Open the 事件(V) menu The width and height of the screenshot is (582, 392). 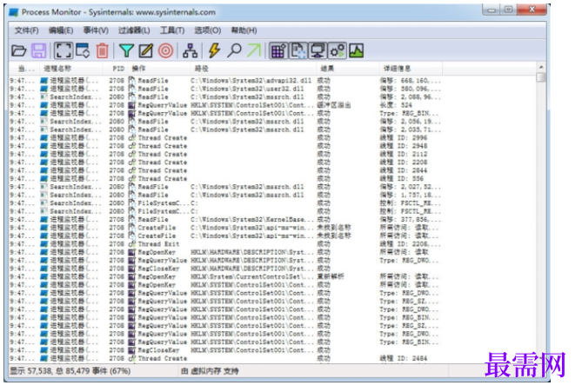96,30
